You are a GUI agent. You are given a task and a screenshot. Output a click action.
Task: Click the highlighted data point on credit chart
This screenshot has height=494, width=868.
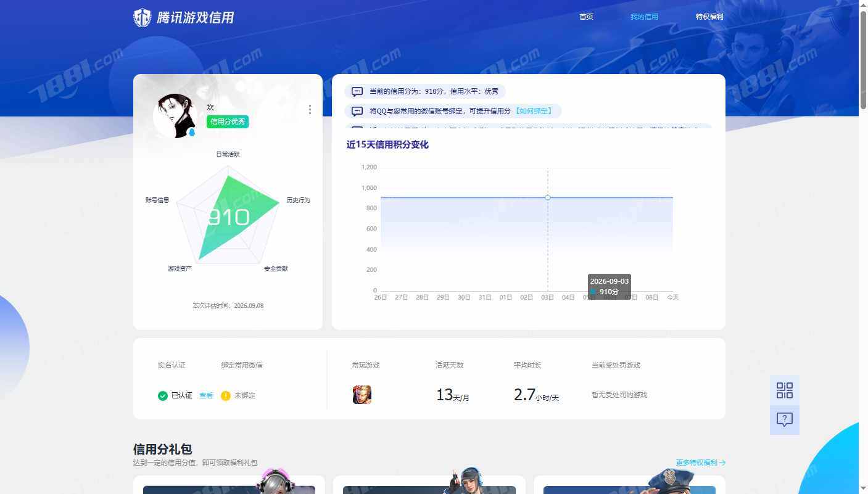548,197
